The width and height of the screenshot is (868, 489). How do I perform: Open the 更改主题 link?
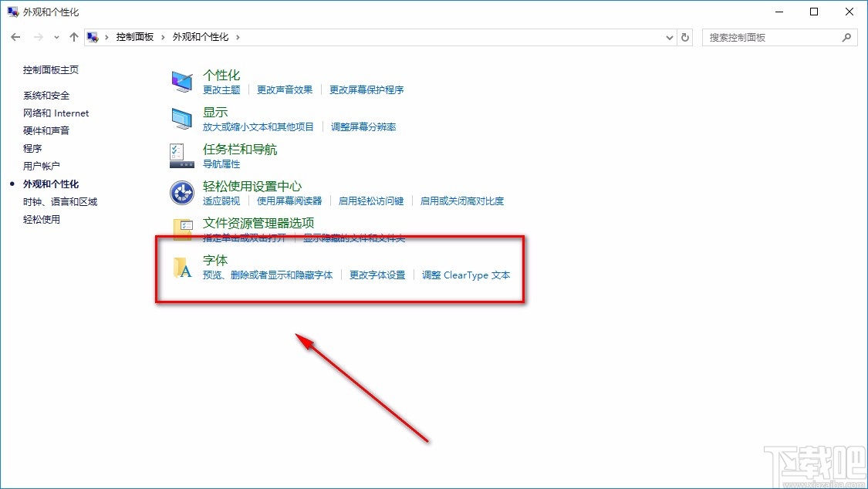click(221, 89)
